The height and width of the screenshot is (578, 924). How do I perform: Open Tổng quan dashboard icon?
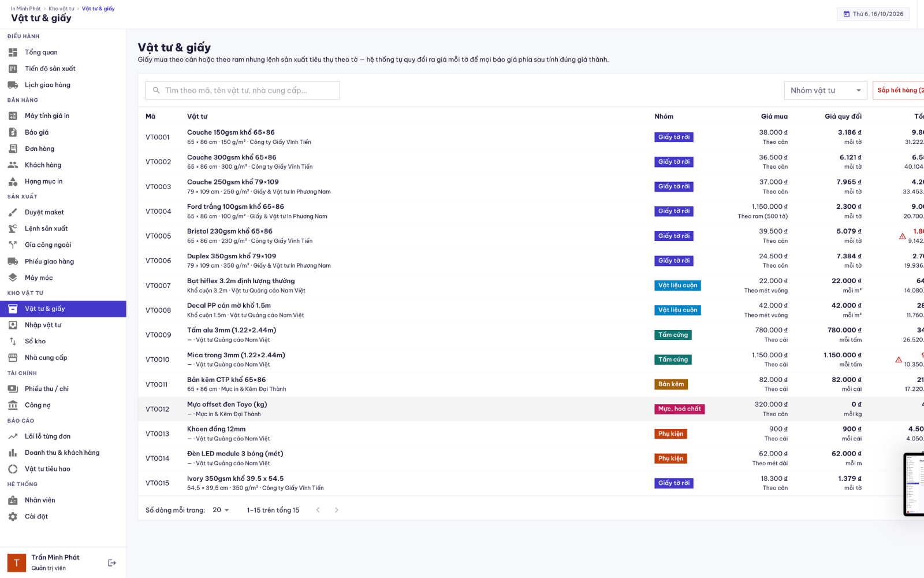click(x=13, y=52)
